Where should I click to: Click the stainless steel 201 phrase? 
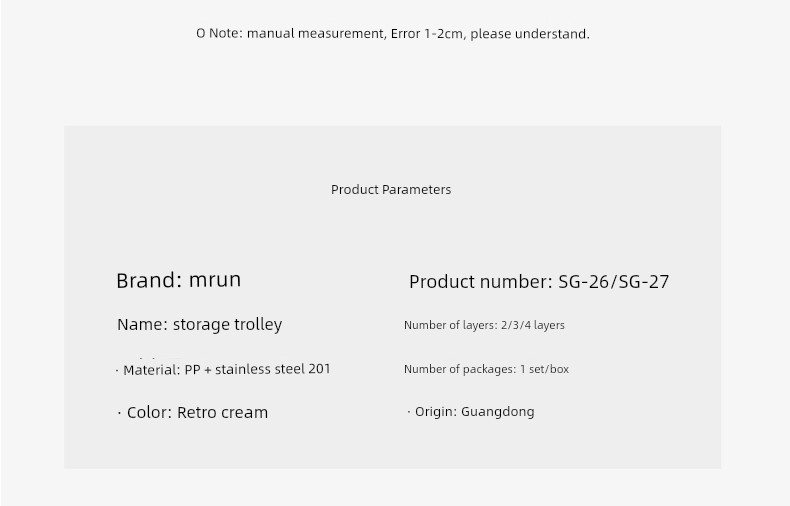(273, 369)
